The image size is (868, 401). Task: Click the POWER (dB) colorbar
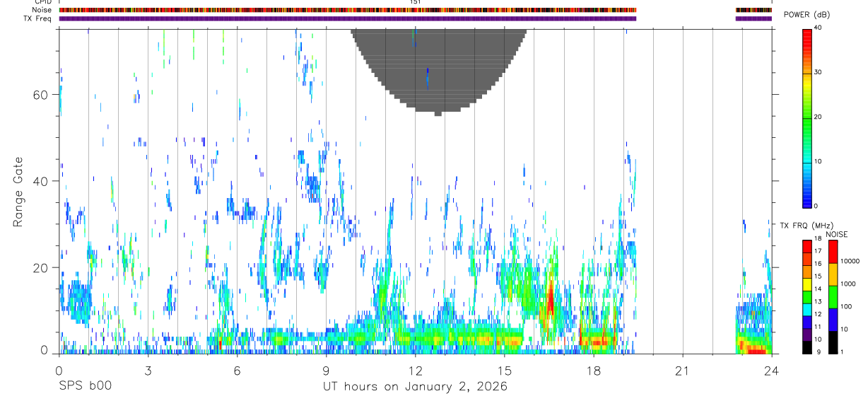[807, 117]
